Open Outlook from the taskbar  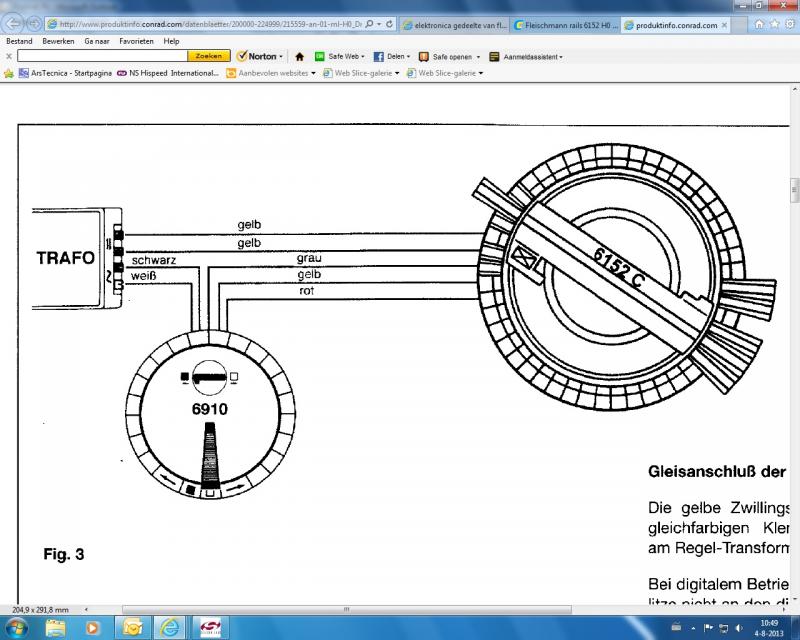click(x=133, y=628)
